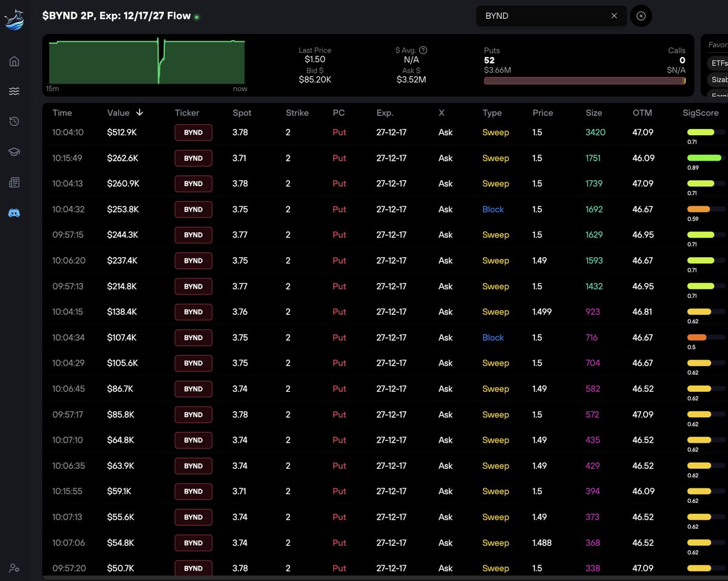Open the home page from the sidebar
Screen dimensions: 728x581
[x=15, y=61]
